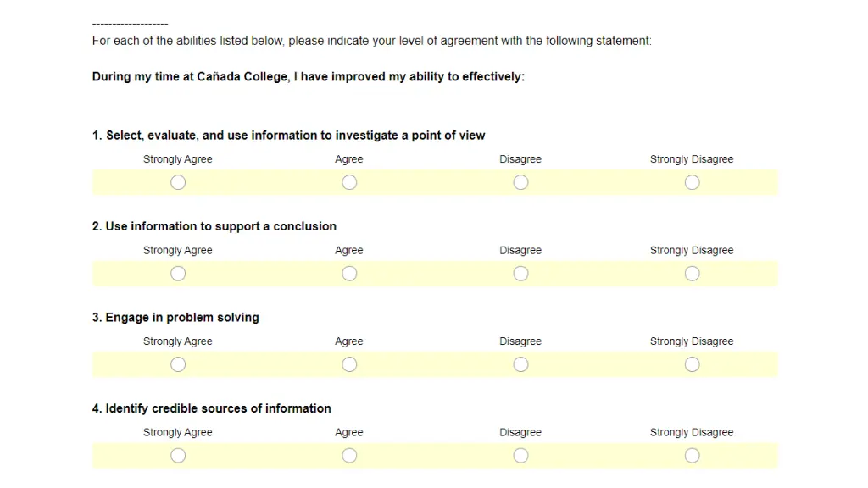
Task: Mark Disagree for problem solving question
Action: click(x=520, y=364)
